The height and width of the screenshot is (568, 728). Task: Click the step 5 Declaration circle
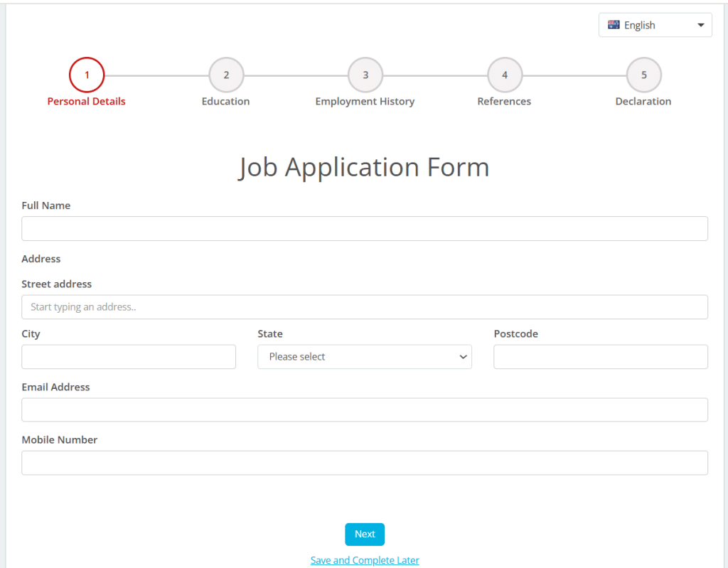[643, 74]
